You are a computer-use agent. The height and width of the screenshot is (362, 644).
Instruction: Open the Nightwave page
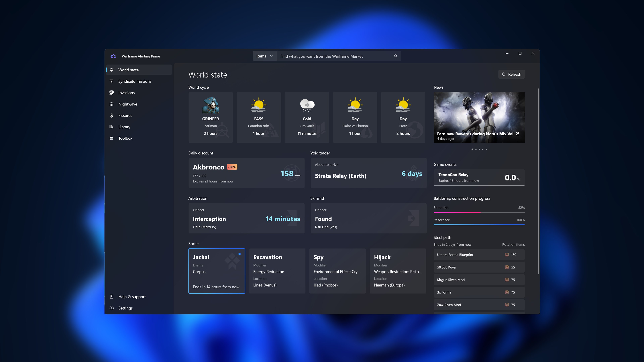[x=139, y=104]
